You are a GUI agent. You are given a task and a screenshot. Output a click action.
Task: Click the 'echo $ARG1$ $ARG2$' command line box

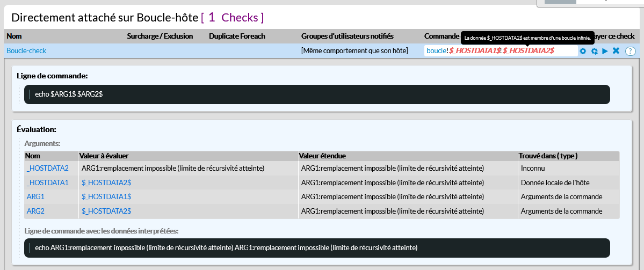tap(317, 94)
